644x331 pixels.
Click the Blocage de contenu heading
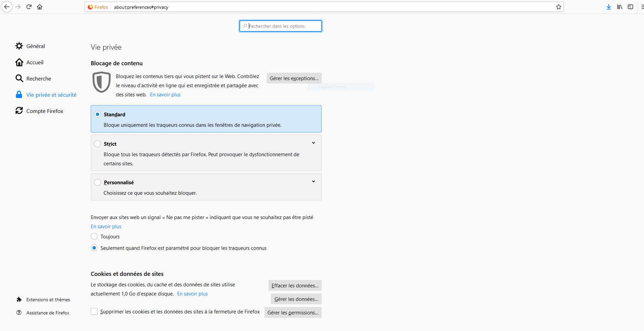pyautogui.click(x=116, y=63)
